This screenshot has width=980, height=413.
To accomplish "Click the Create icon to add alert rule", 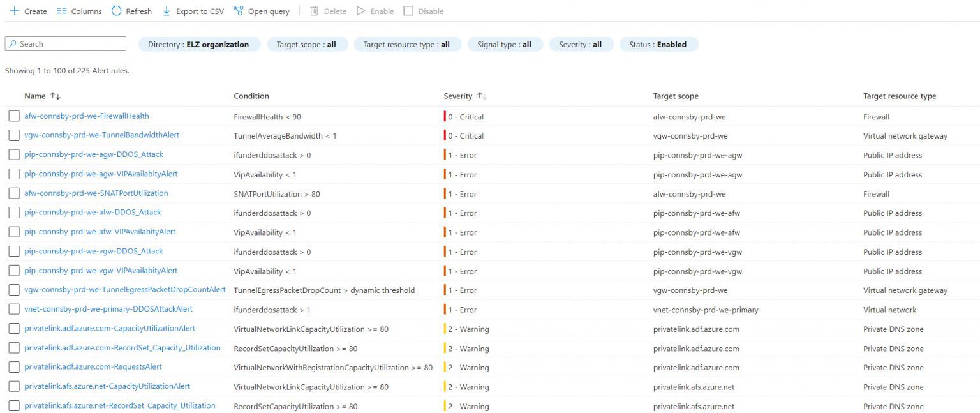I will (13, 11).
